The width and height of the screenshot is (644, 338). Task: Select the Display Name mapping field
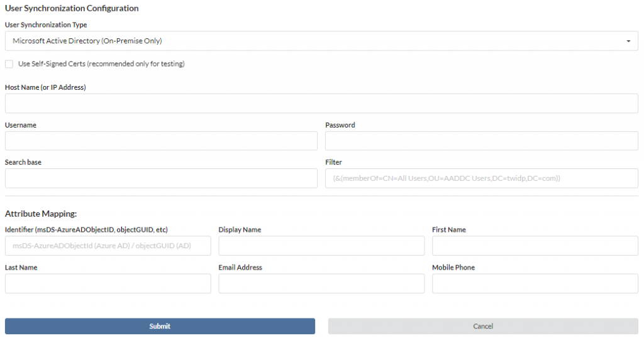[x=321, y=246]
